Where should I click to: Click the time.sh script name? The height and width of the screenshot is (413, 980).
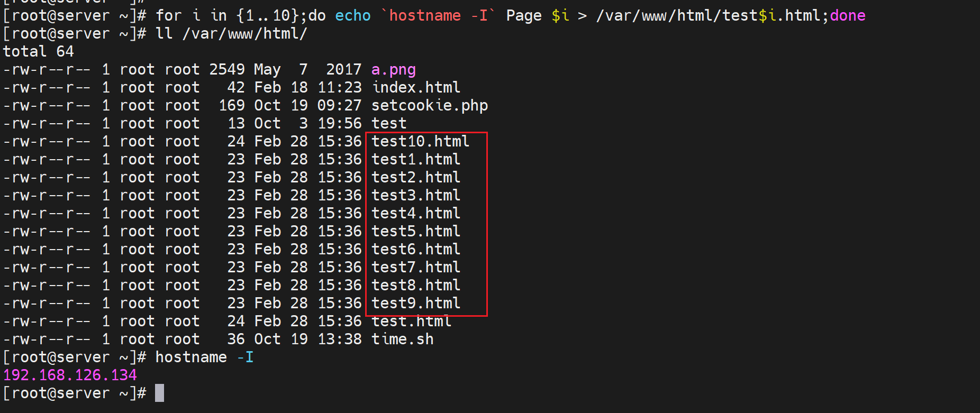tap(402, 339)
